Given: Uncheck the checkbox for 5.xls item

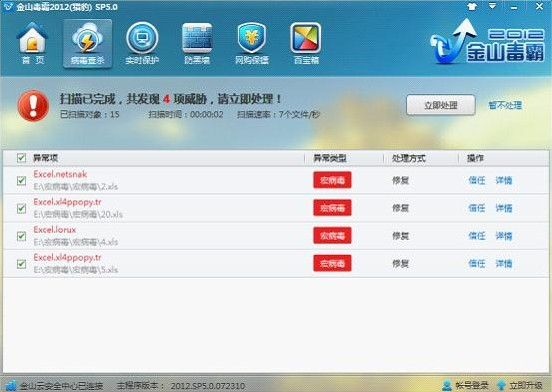Looking at the screenshot, I should [21, 264].
